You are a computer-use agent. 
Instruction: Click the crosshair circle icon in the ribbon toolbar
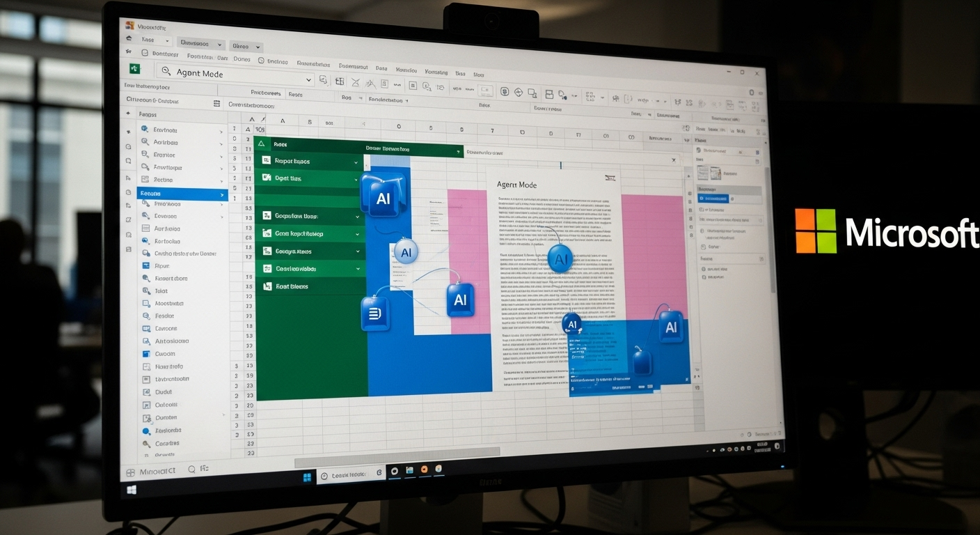coord(518,92)
